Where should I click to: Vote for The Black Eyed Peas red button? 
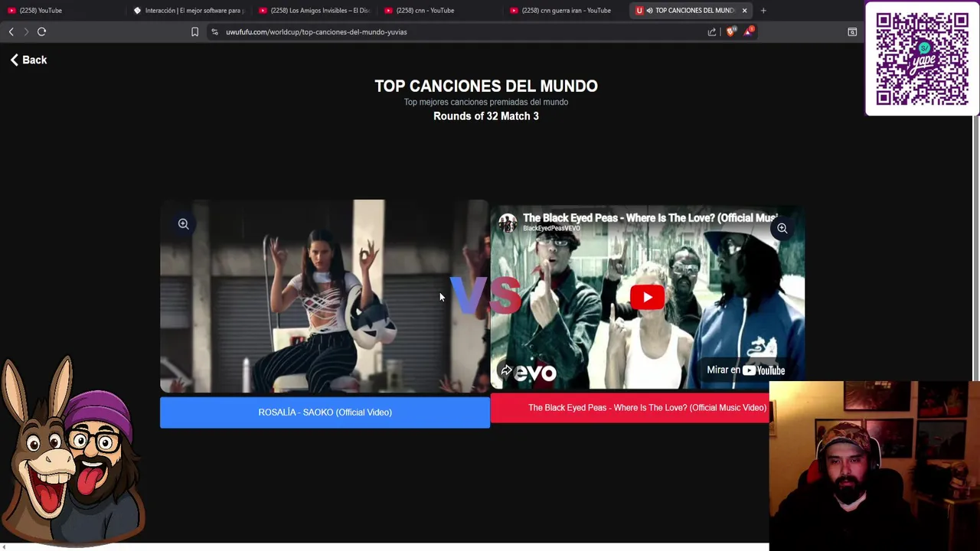(629, 408)
